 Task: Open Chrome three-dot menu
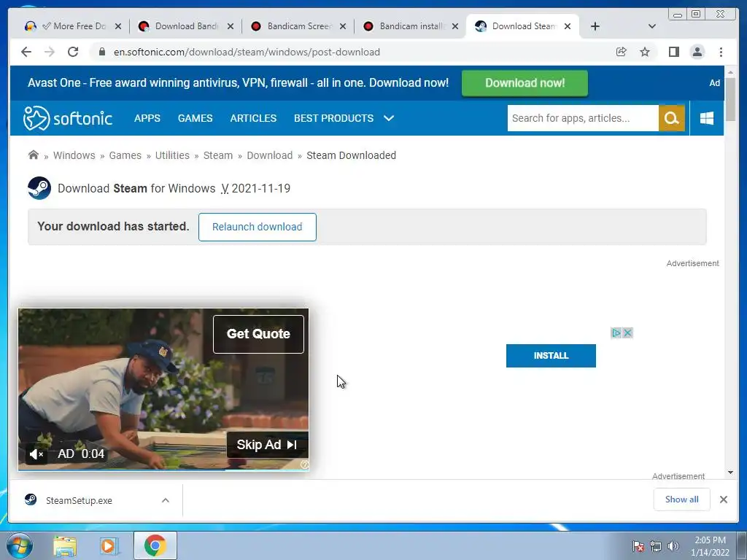(x=721, y=52)
